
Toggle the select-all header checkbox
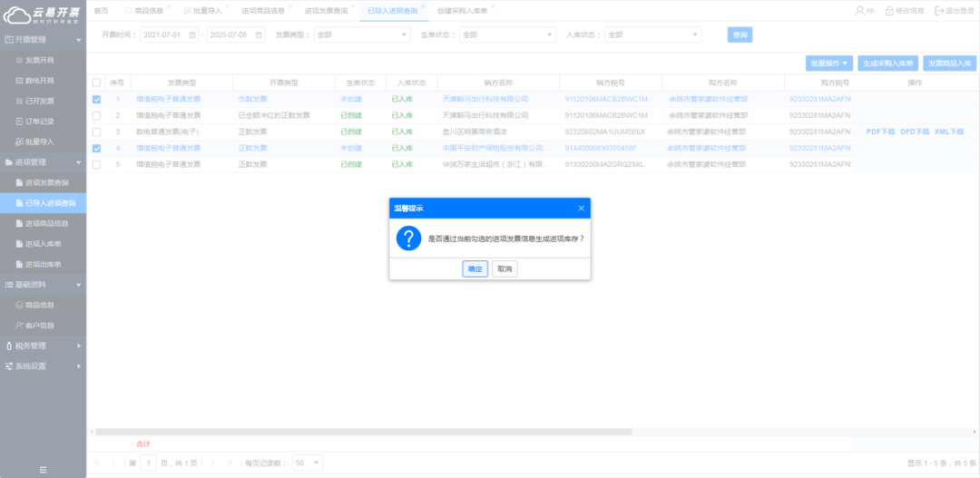pyautogui.click(x=96, y=83)
